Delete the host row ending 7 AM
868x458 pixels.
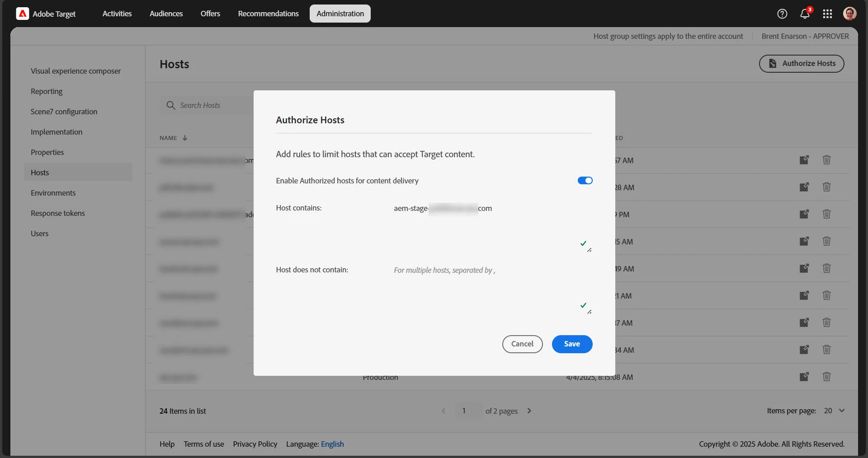click(x=826, y=322)
